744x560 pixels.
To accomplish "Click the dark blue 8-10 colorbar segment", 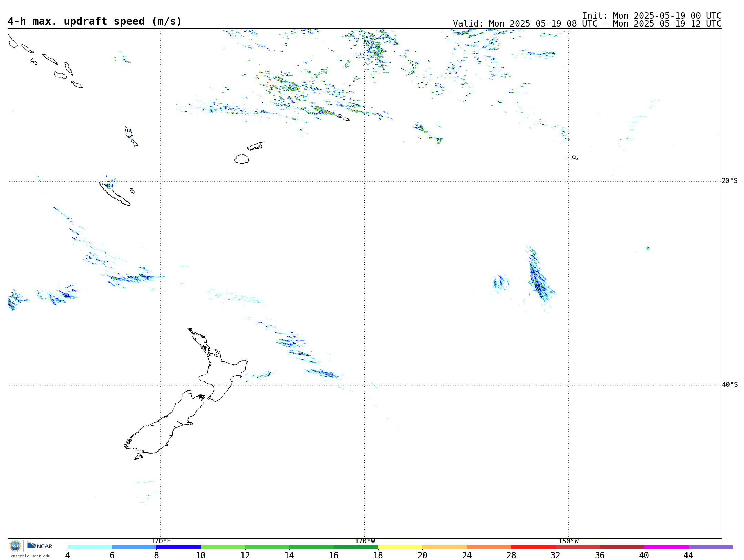I will [x=178, y=547].
